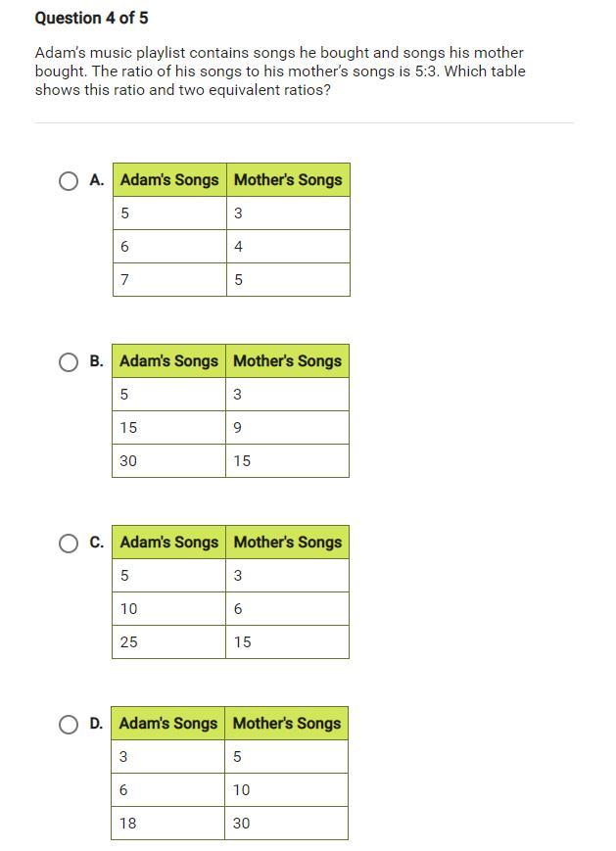The height and width of the screenshot is (851, 616).
Task: Click the cell with 7 in table A
Action: (169, 279)
